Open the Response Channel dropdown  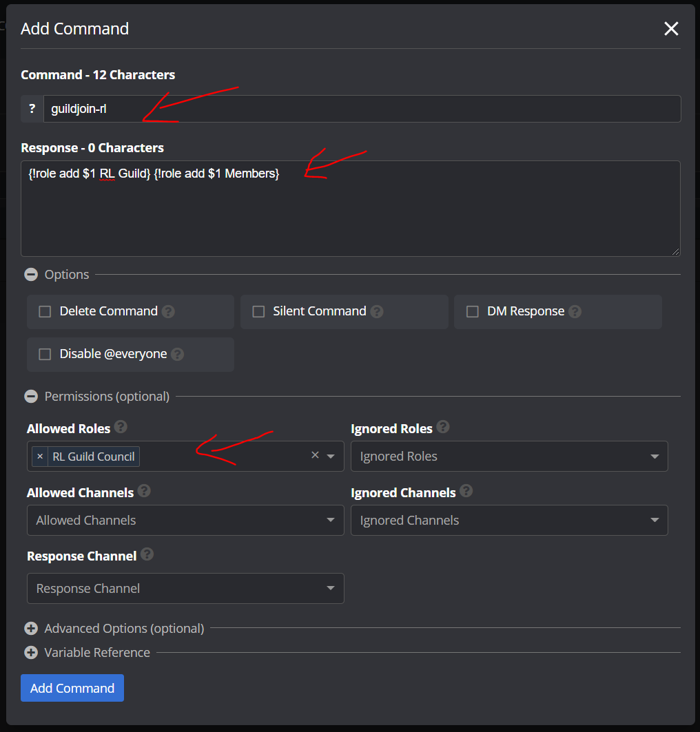pos(185,588)
